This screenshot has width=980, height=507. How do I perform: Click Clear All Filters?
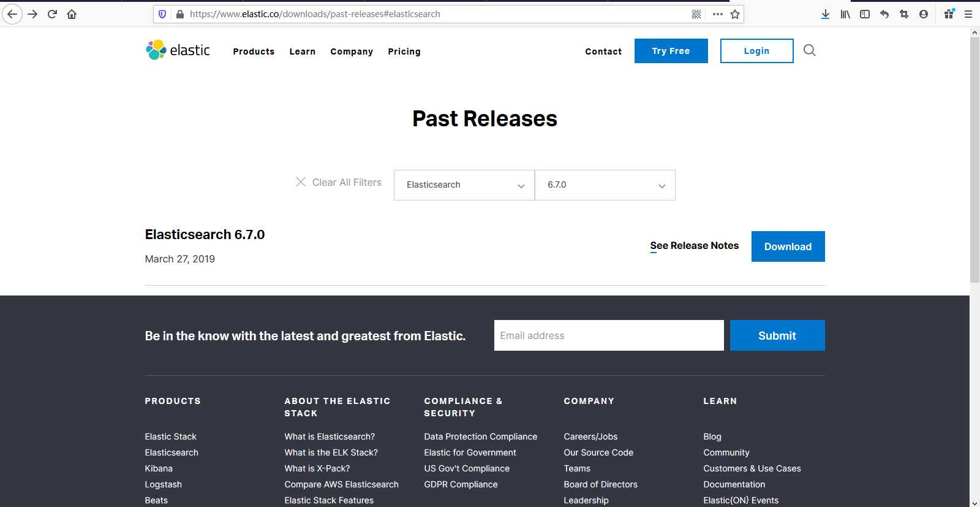point(347,182)
